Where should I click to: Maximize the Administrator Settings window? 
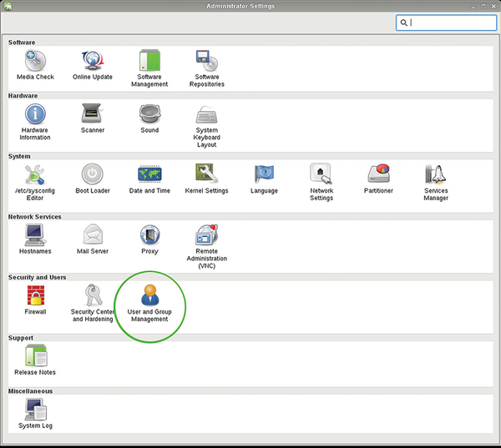pos(483,6)
